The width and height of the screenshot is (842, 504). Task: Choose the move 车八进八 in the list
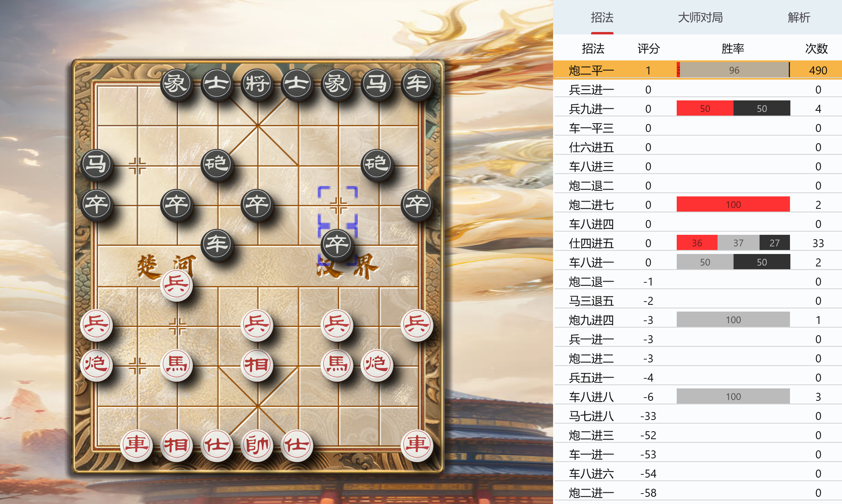tap(698, 397)
